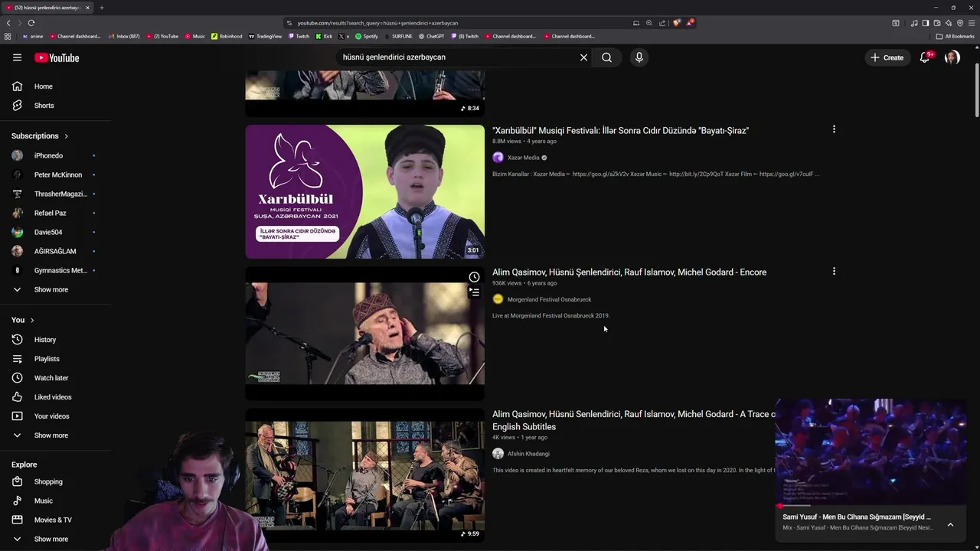
Task: Start voice search with microphone
Action: tap(639, 57)
